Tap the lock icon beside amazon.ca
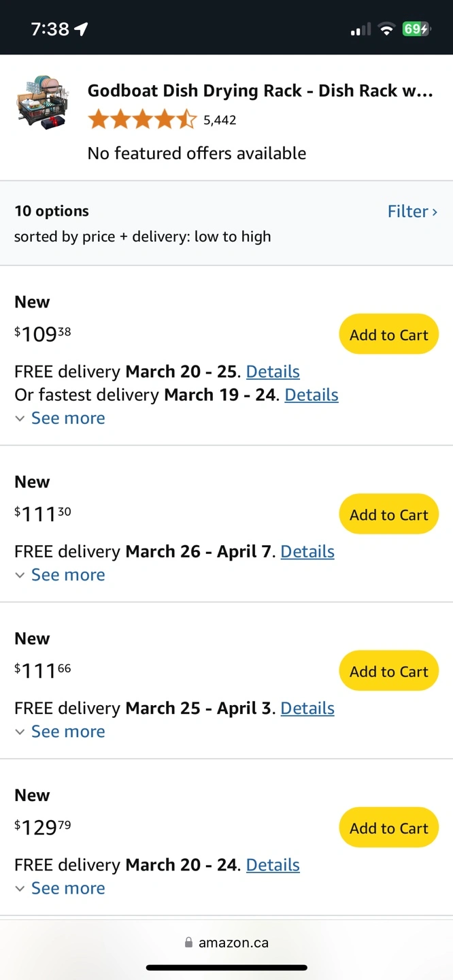This screenshot has height=980, width=453. (188, 943)
